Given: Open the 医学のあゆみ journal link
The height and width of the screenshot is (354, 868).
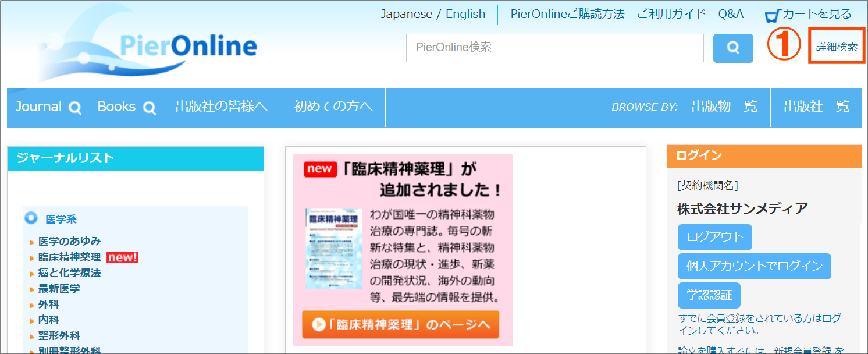Looking at the screenshot, I should click(69, 241).
